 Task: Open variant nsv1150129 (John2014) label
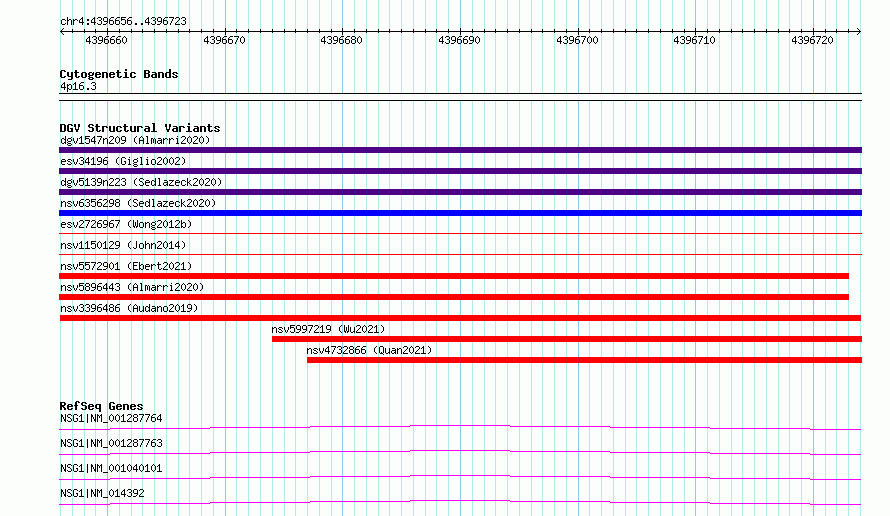pos(123,245)
